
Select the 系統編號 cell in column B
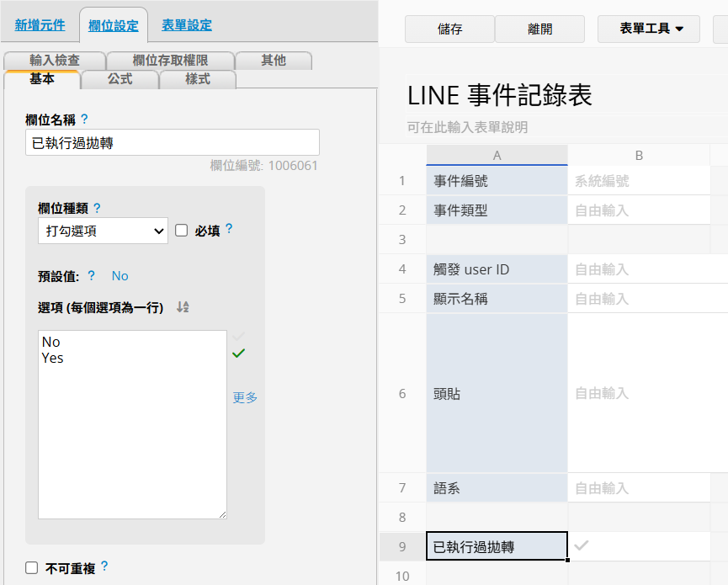(x=639, y=181)
